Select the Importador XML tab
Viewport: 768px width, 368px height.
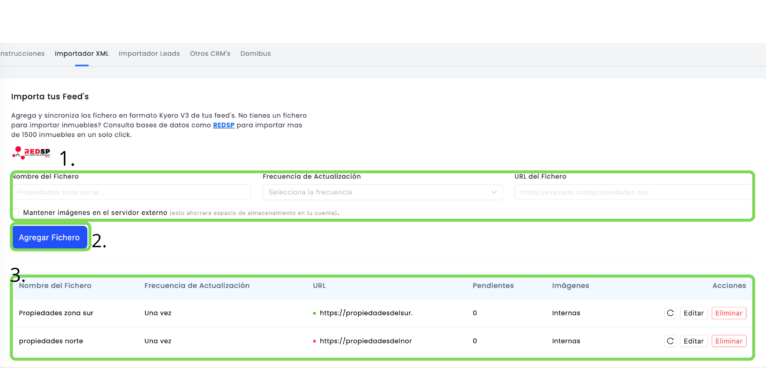tap(82, 53)
